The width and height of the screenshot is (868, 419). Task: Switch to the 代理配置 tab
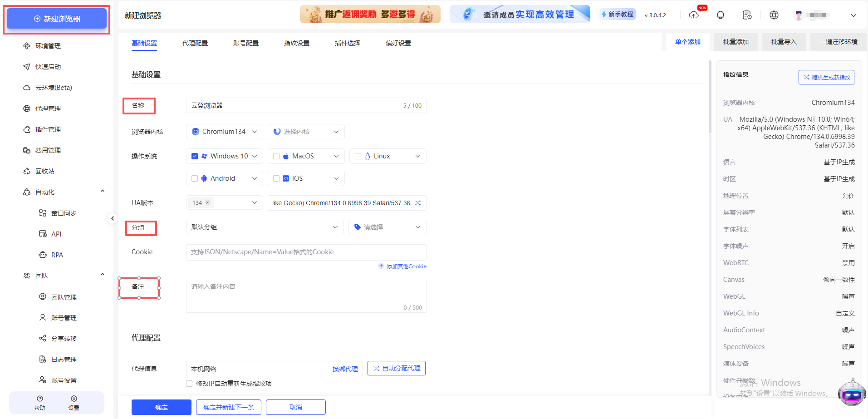(195, 43)
